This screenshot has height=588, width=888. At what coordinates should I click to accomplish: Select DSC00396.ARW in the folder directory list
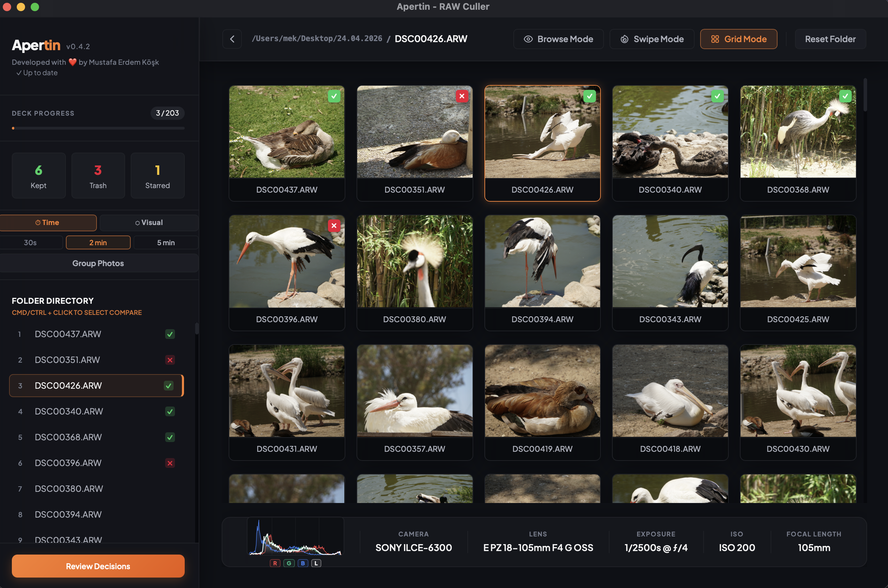[97, 463]
